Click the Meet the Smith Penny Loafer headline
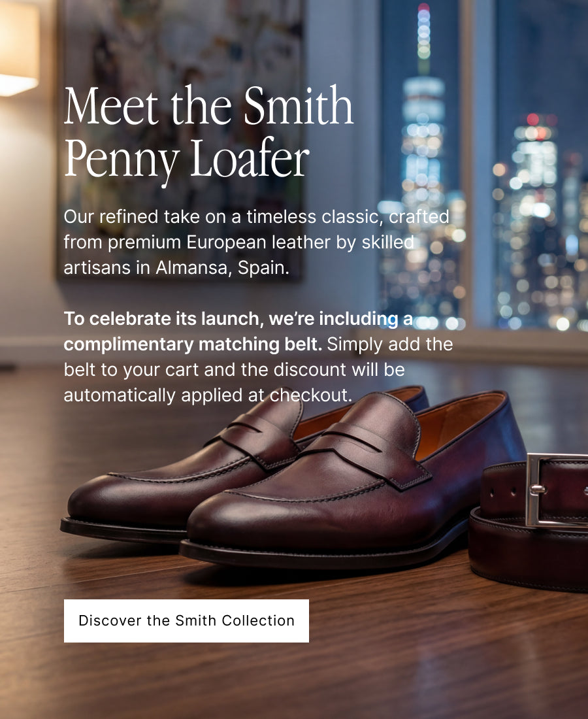The height and width of the screenshot is (719, 588). (x=208, y=133)
